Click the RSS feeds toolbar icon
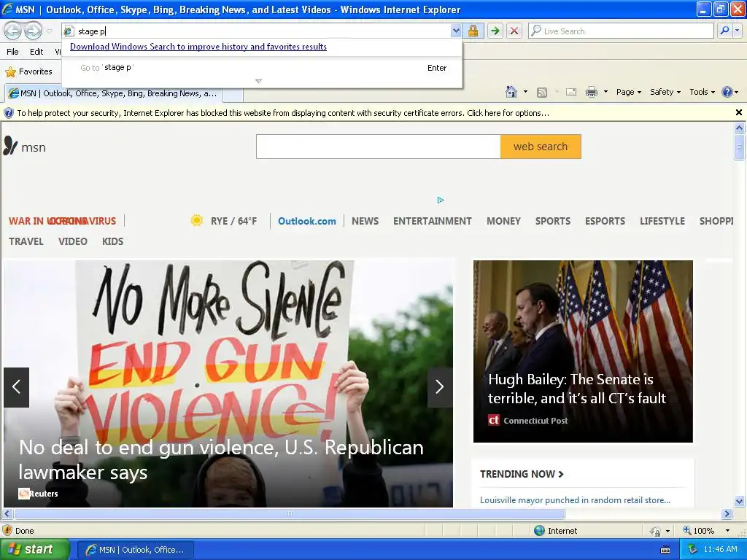 pos(542,93)
